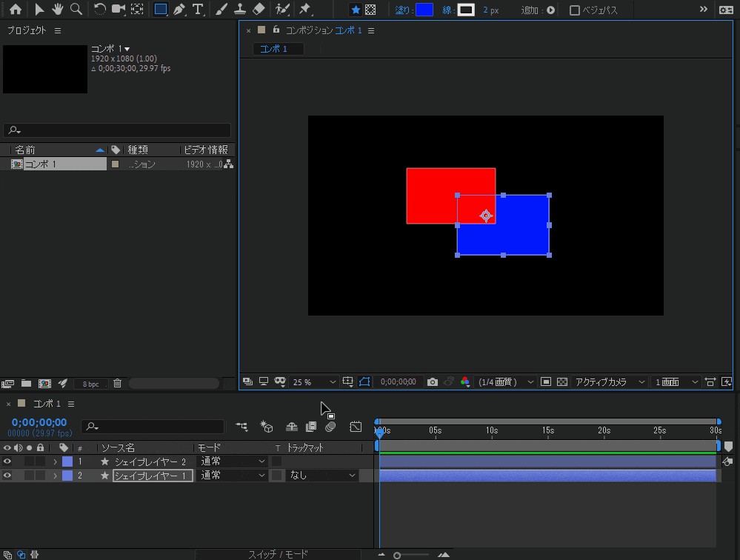Select the Pen tool
This screenshot has width=740, height=560.
(178, 10)
